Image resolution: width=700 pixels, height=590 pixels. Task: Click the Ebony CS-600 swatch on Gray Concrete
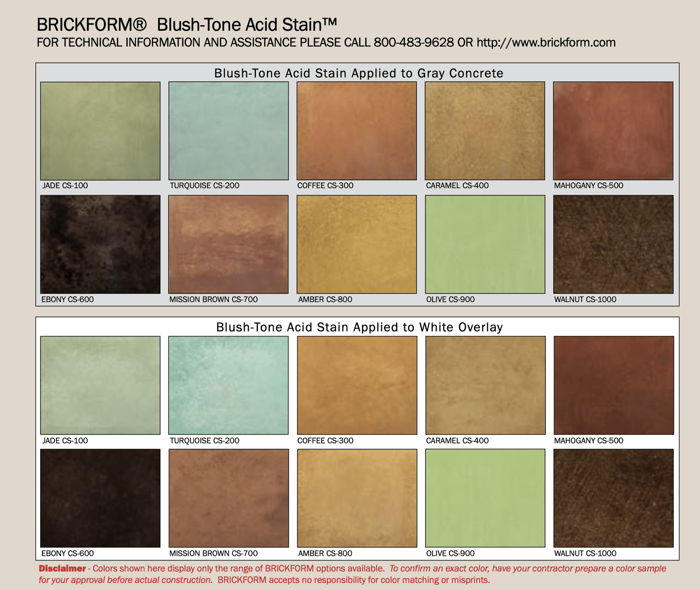[x=100, y=245]
